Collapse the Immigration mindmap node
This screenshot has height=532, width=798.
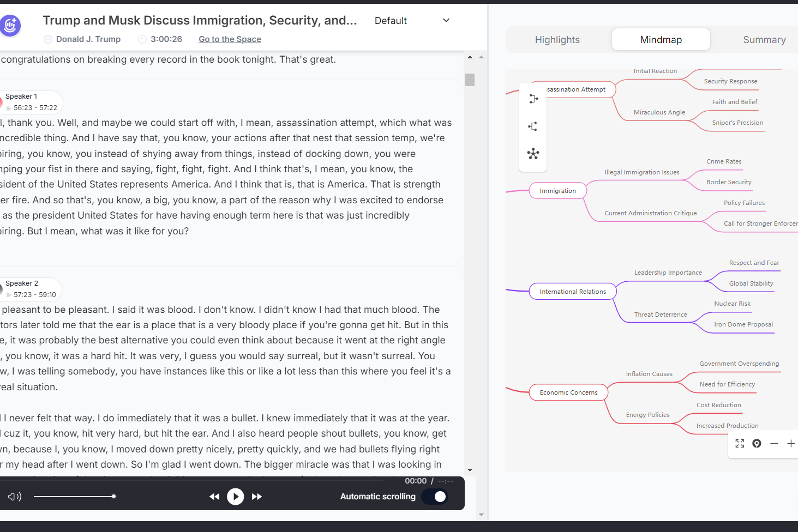tap(557, 191)
